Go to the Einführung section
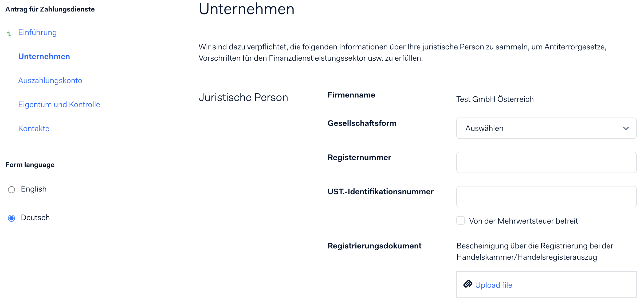Screen dimensions: 644x304 tap(37, 32)
